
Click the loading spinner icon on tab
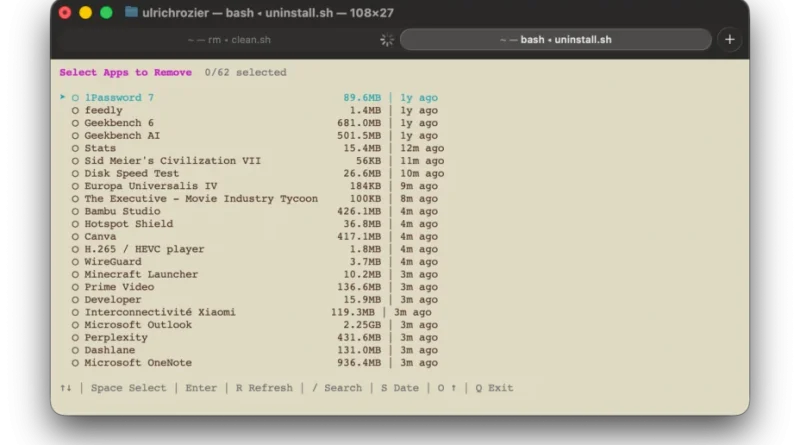click(387, 40)
